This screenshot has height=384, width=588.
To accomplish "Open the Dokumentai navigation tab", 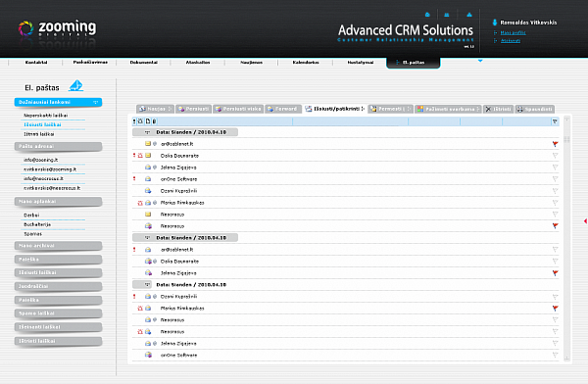I will [144, 63].
